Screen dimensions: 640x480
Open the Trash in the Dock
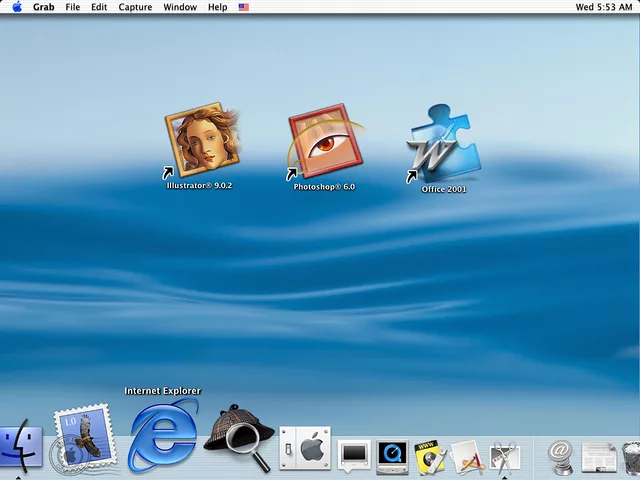(631, 458)
